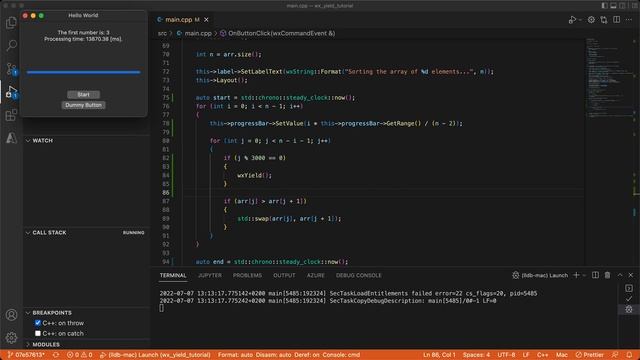Click Start button in Hello World window
Image resolution: width=640 pixels, height=360 pixels.
pos(83,94)
